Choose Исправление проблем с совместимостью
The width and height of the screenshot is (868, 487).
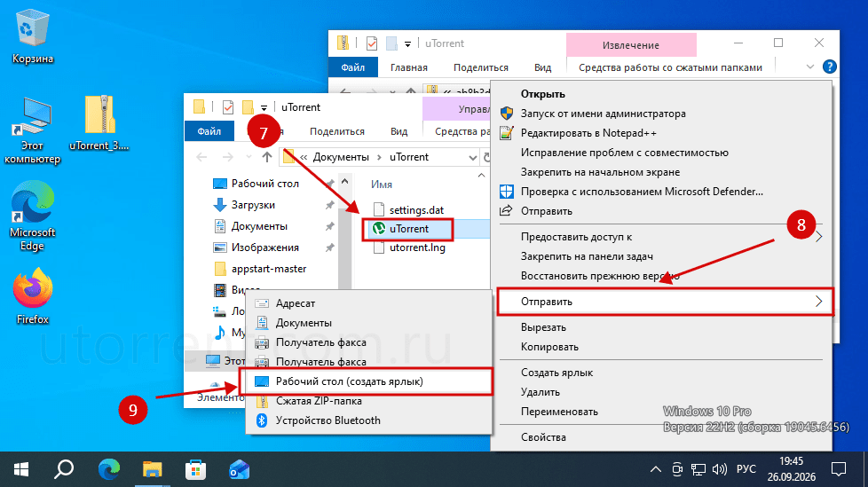tap(661, 153)
